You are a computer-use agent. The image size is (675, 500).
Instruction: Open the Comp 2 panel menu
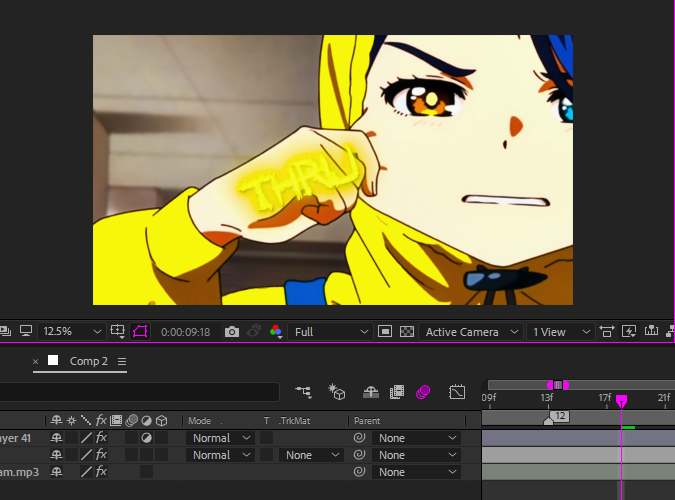click(x=122, y=361)
